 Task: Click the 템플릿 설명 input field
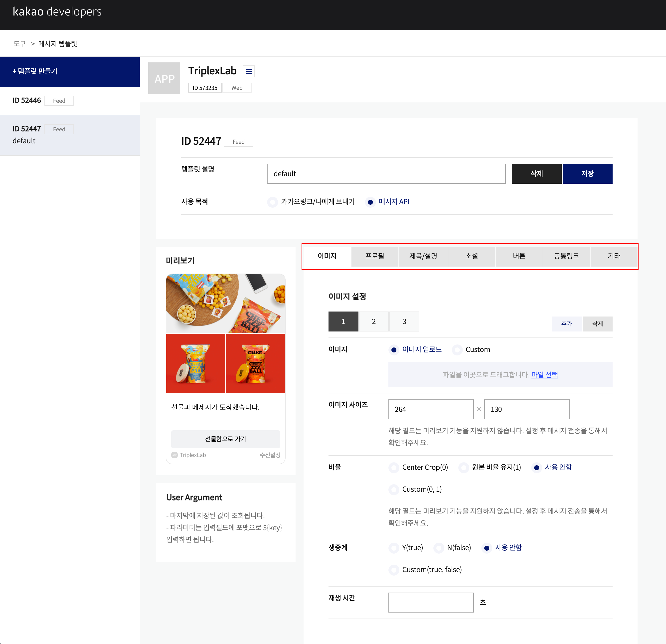[386, 174]
